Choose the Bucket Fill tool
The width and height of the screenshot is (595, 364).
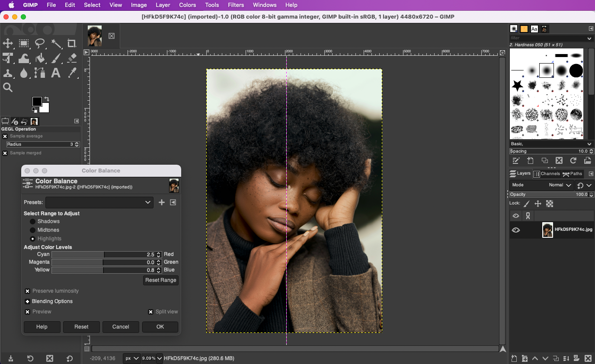[40, 58]
